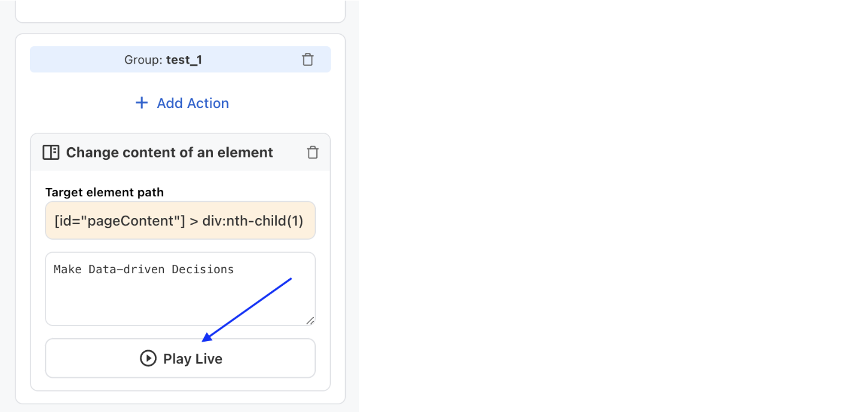Open the Play Live control
The image size is (868, 412).
(180, 358)
